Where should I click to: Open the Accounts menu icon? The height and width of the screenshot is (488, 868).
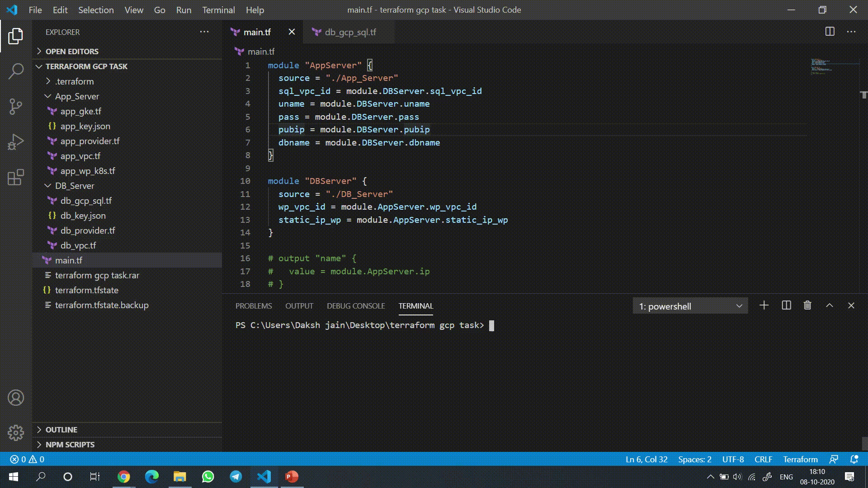(x=16, y=398)
